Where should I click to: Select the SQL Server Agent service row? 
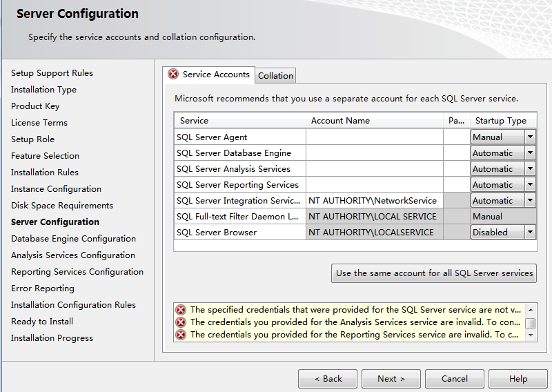pyautogui.click(x=240, y=137)
